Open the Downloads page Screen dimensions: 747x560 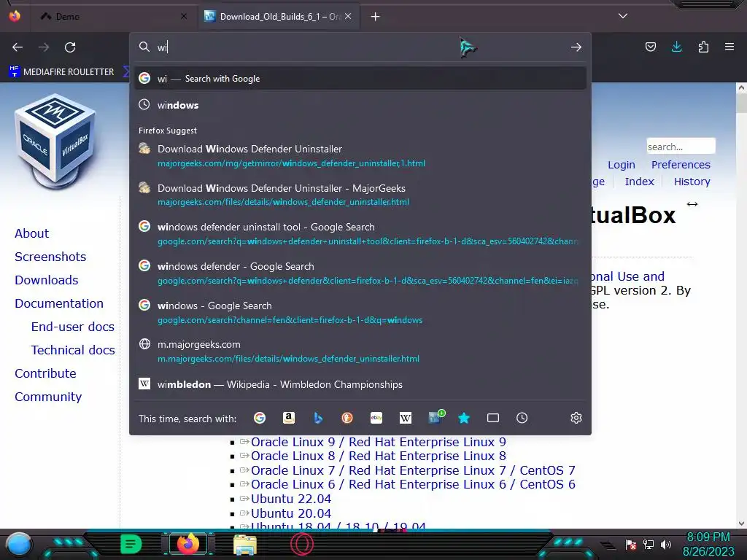click(46, 280)
